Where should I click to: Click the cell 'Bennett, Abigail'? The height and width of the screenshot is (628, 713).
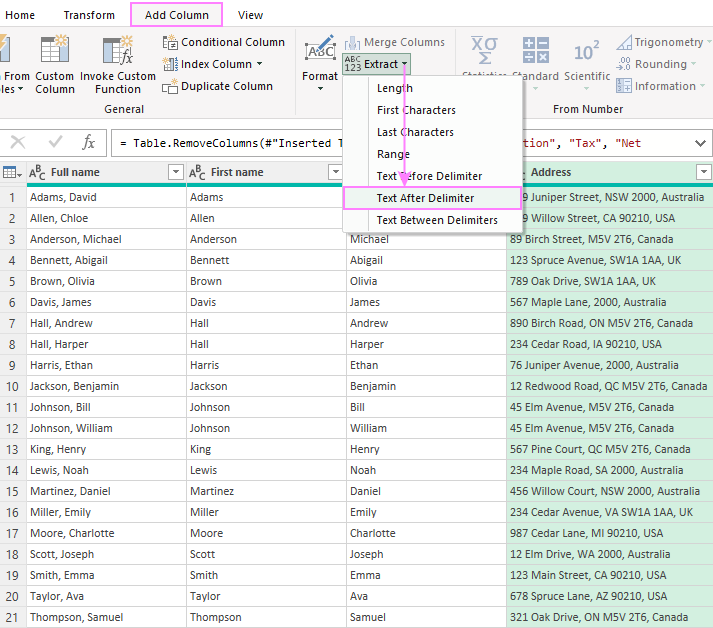click(x=106, y=260)
